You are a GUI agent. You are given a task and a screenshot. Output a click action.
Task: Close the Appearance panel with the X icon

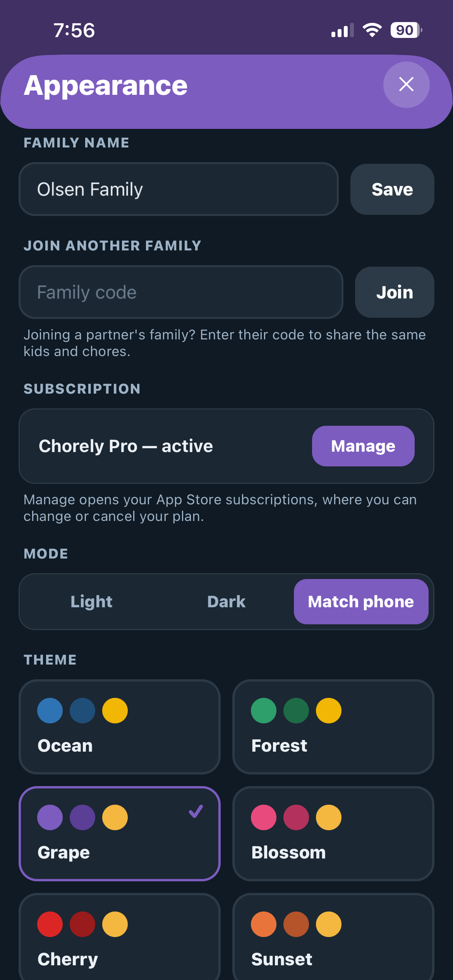(x=406, y=84)
